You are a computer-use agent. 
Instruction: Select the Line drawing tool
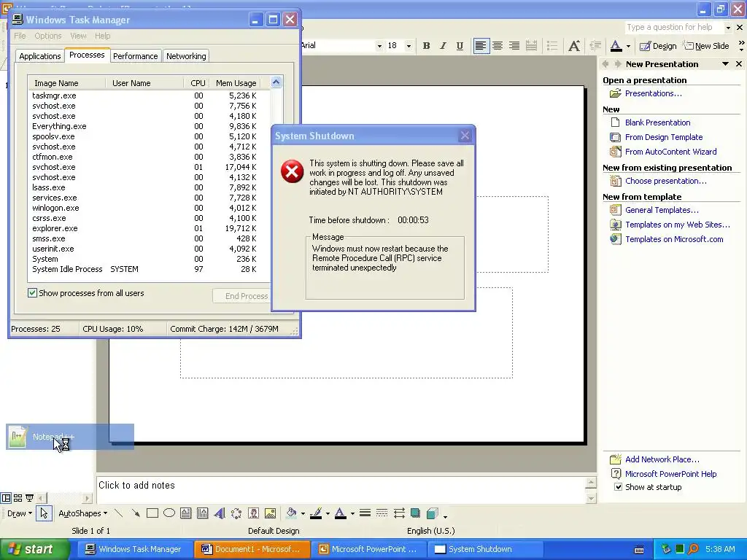[119, 513]
